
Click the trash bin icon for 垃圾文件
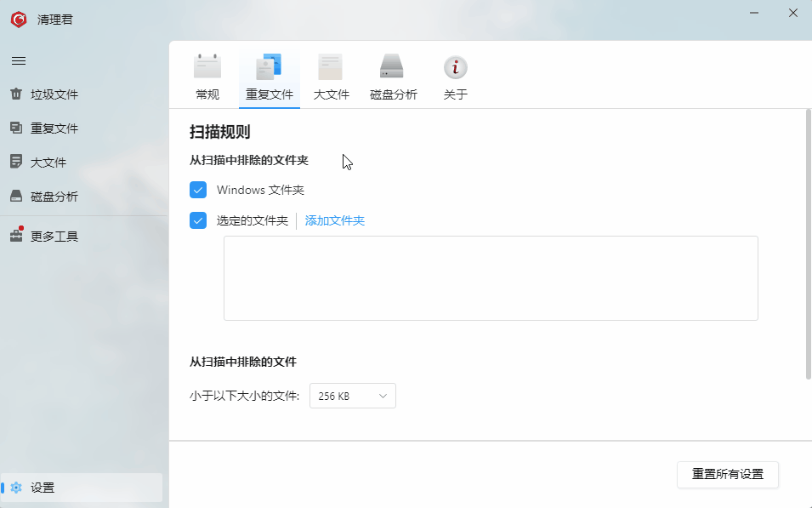16,94
